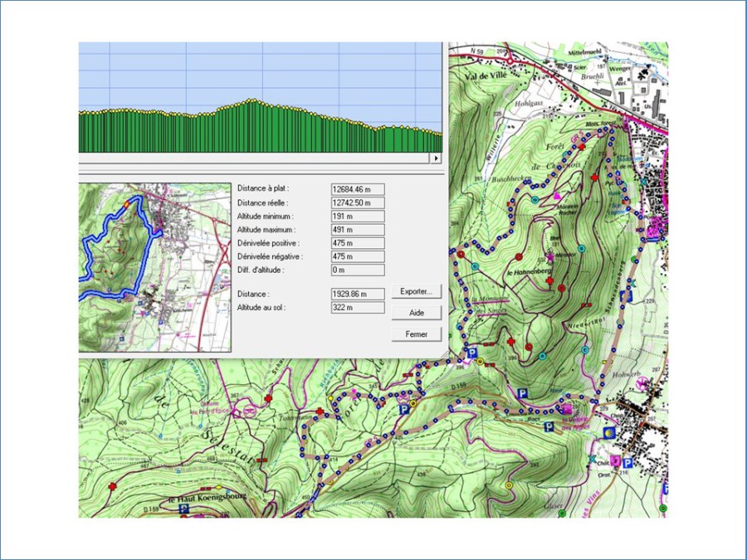Click the le Hahnenberg summit label
747x560 pixels.
pyautogui.click(x=525, y=273)
